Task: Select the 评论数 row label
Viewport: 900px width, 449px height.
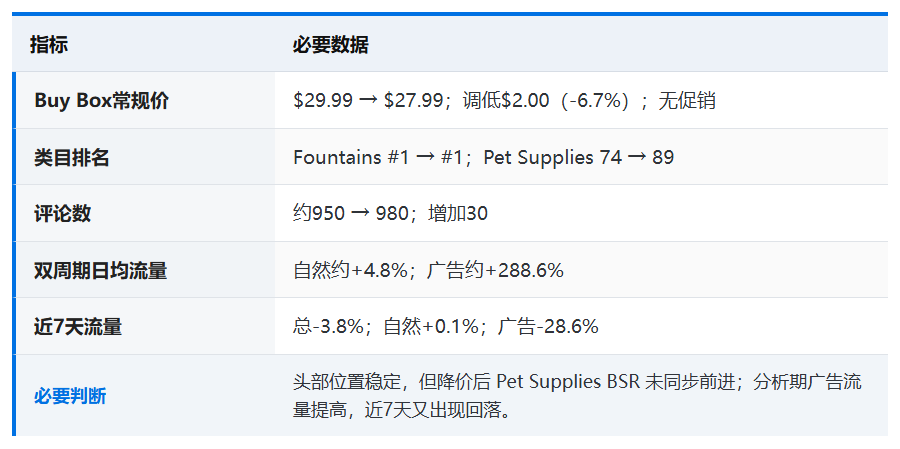Action: click(x=63, y=214)
